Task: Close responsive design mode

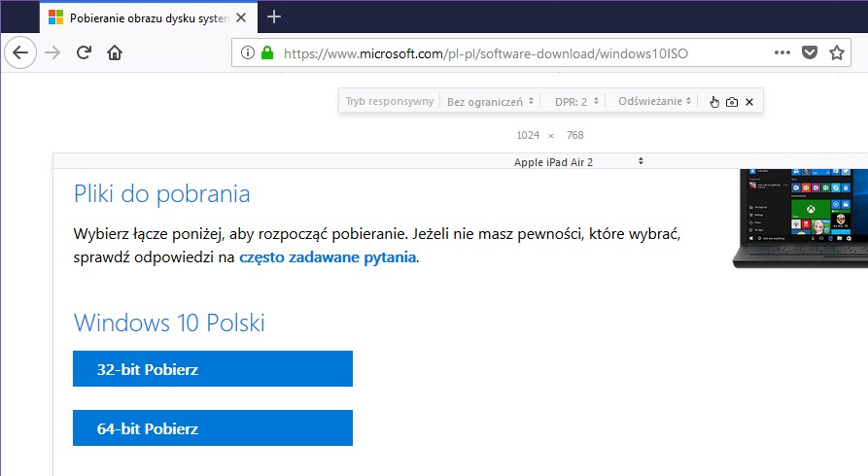Action: pyautogui.click(x=749, y=102)
